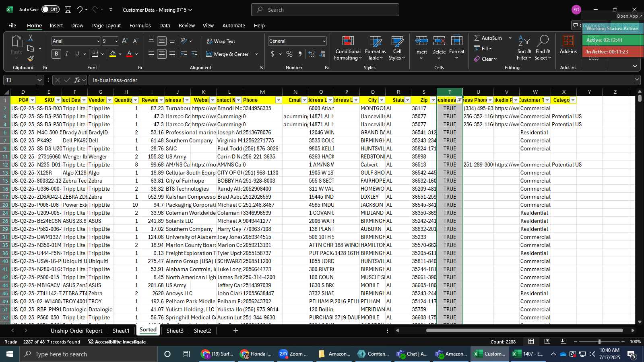This screenshot has width=644, height=362.
Task: Click the Undo arrow icon
Action: click(80, 10)
